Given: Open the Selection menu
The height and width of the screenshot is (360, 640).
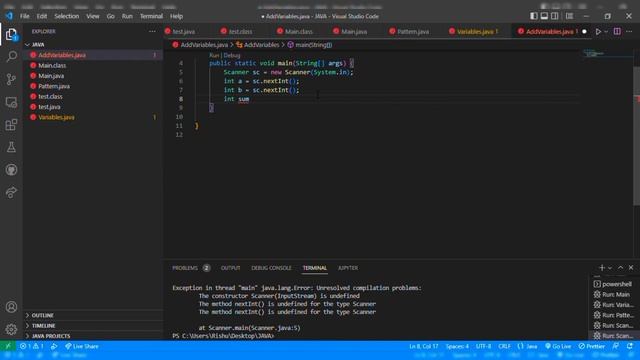Looking at the screenshot, I should 67,16.
